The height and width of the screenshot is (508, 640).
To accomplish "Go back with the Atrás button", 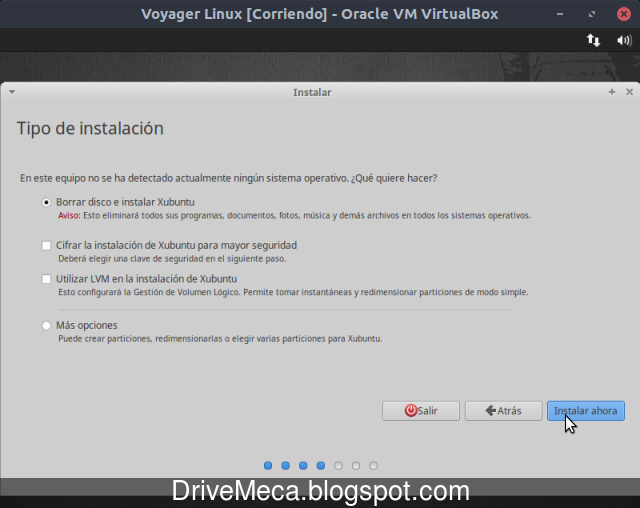I will [x=503, y=410].
